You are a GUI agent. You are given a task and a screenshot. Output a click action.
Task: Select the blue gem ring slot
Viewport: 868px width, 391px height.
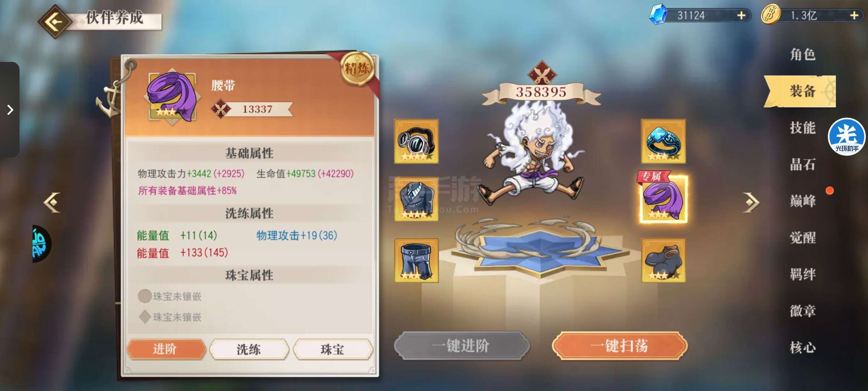pos(663,141)
